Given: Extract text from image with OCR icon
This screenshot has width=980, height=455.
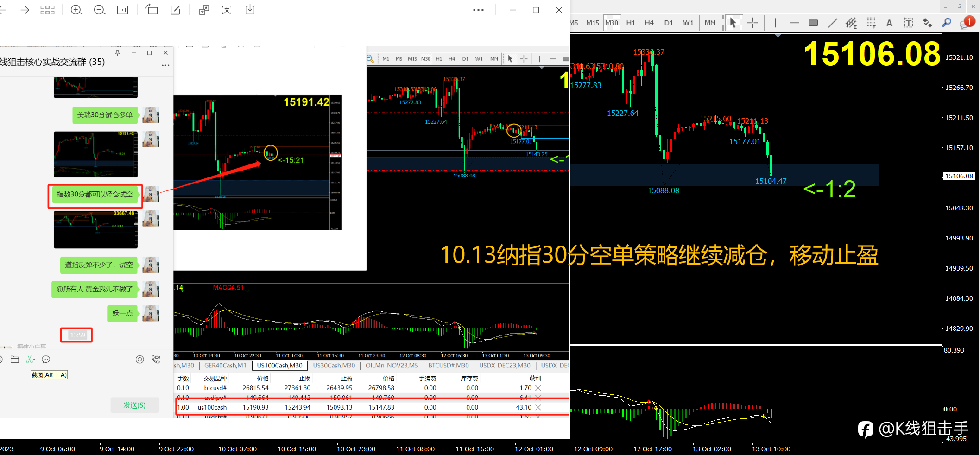Looking at the screenshot, I should click(x=227, y=10).
